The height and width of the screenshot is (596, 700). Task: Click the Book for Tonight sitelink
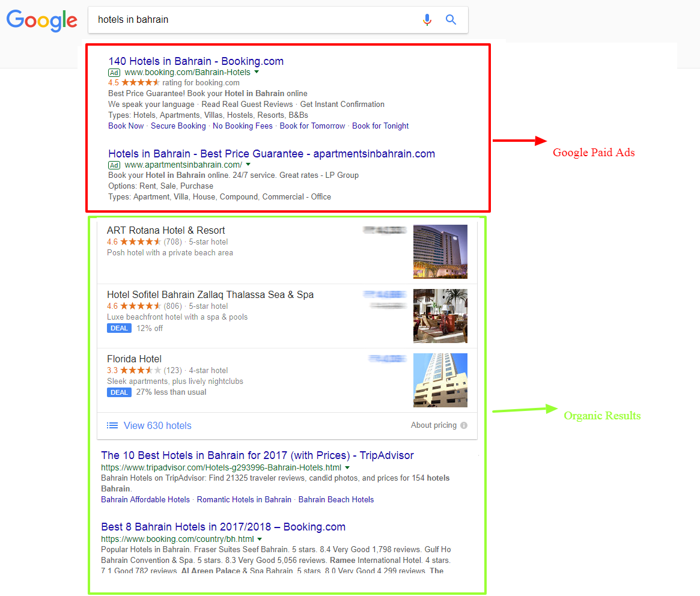point(380,126)
